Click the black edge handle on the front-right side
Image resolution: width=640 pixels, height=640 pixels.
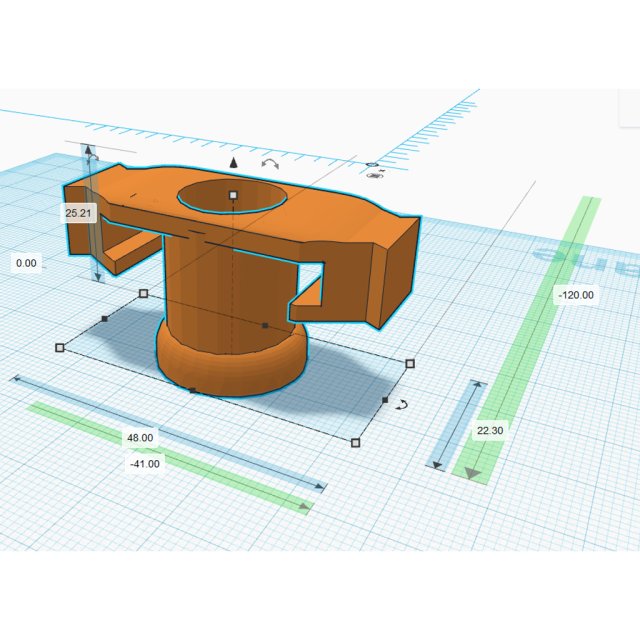pos(385,400)
